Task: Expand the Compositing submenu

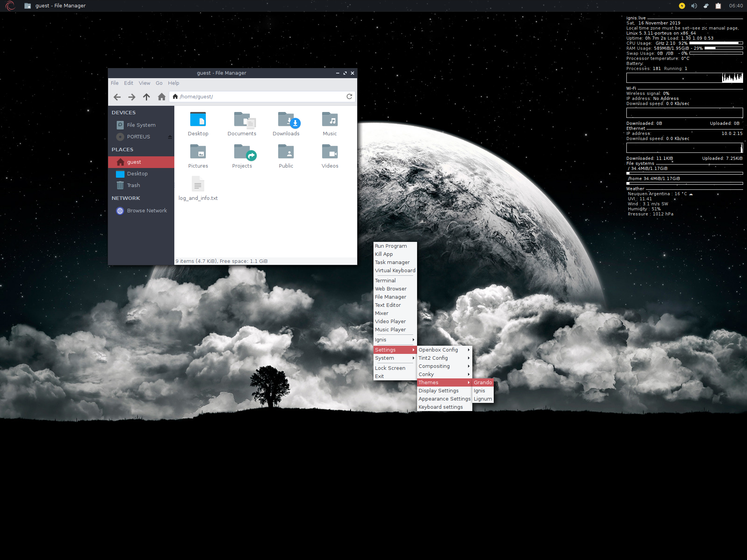Action: point(444,366)
